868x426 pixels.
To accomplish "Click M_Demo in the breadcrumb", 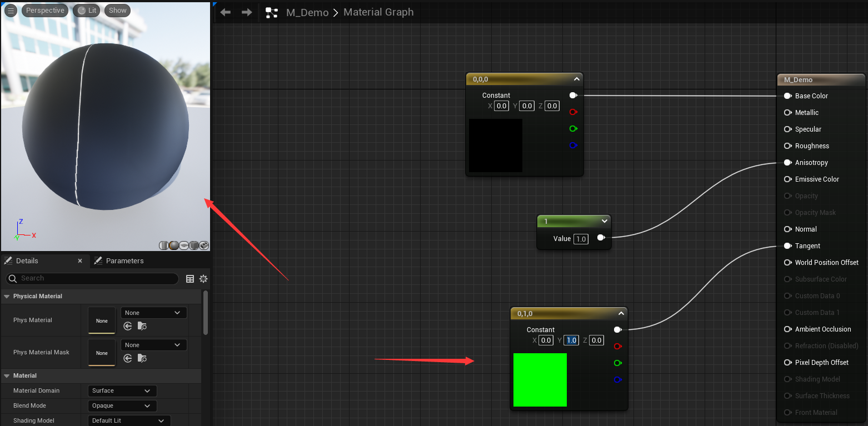I will point(307,12).
